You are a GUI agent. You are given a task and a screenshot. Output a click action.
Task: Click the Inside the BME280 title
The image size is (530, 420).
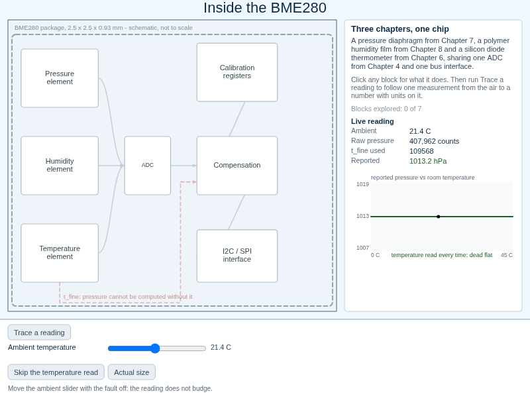pyautogui.click(x=265, y=8)
